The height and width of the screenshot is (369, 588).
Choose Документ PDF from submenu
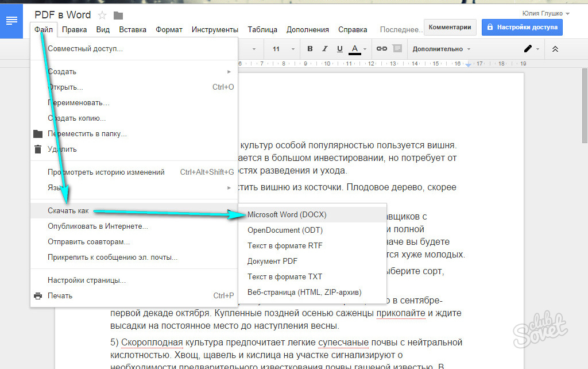coord(272,261)
